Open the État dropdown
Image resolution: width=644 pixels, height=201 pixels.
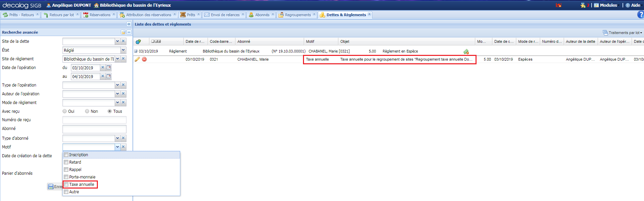click(123, 50)
